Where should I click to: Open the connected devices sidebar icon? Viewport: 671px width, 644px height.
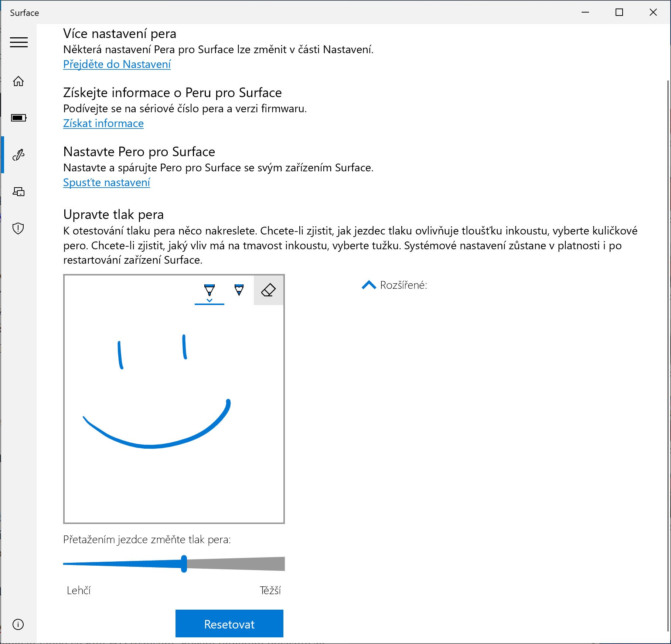(18, 192)
